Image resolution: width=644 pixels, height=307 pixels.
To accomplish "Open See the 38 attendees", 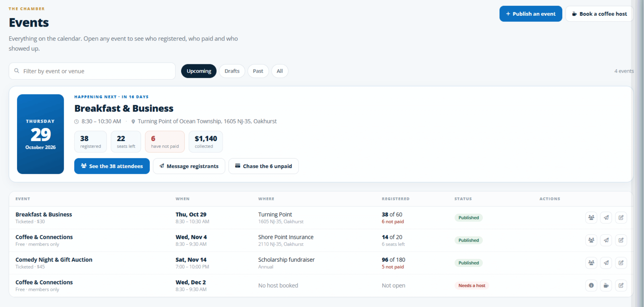I will click(x=112, y=166).
